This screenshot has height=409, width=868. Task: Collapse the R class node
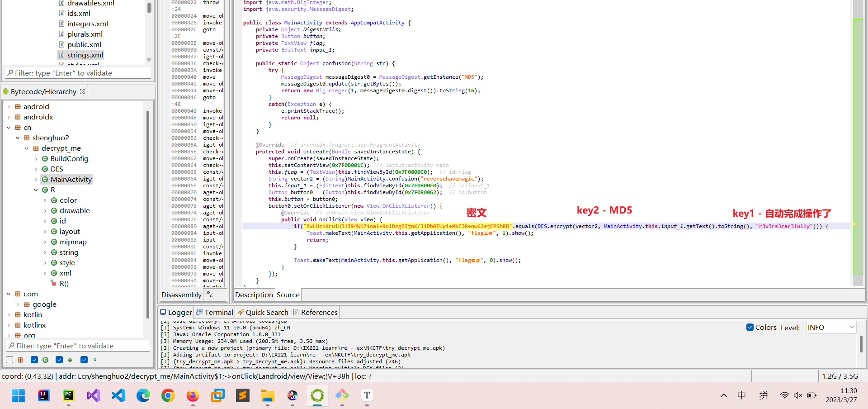click(36, 190)
